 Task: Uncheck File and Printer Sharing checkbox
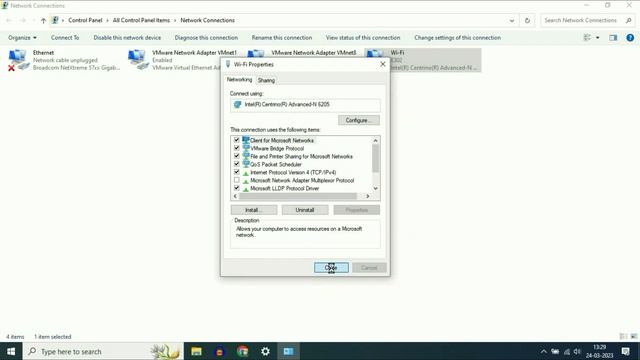(x=237, y=156)
